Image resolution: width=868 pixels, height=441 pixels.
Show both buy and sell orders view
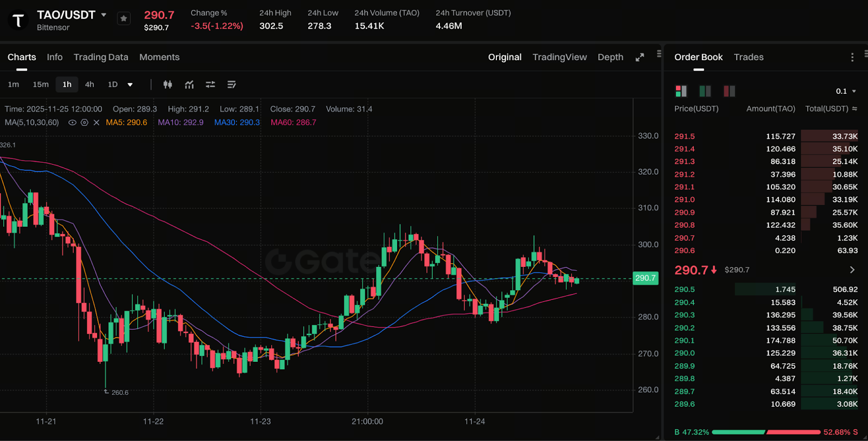(681, 91)
